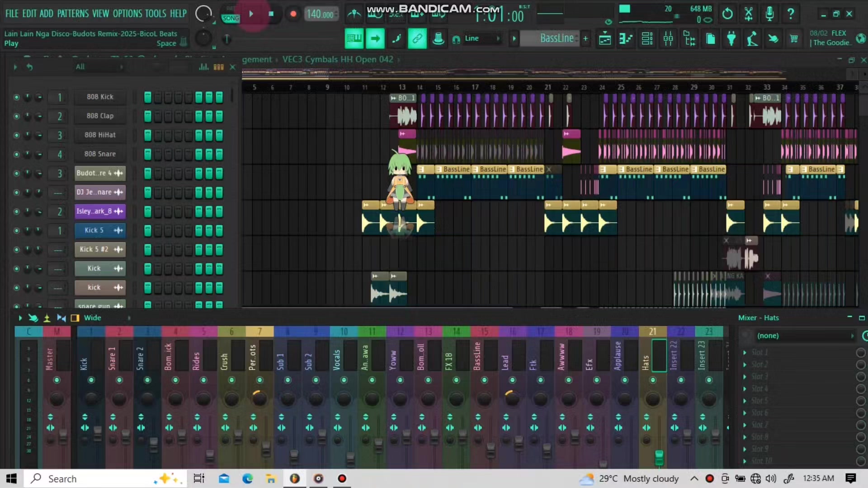Open the TOOLS menu

coord(156,14)
